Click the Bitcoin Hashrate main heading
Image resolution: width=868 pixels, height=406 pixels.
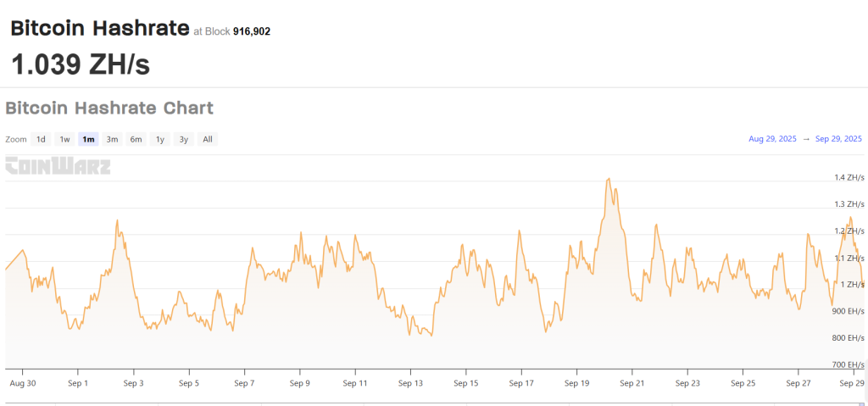point(99,28)
